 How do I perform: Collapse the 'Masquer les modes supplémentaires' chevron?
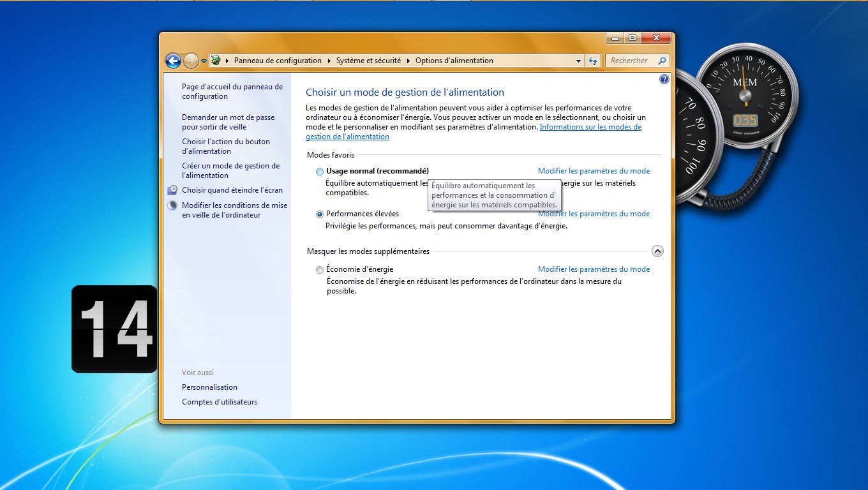tap(657, 251)
